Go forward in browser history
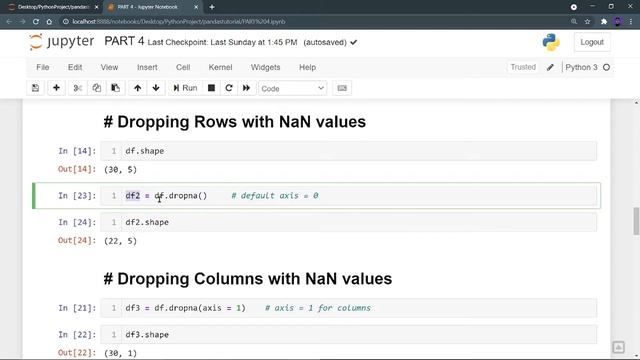 pos(22,22)
